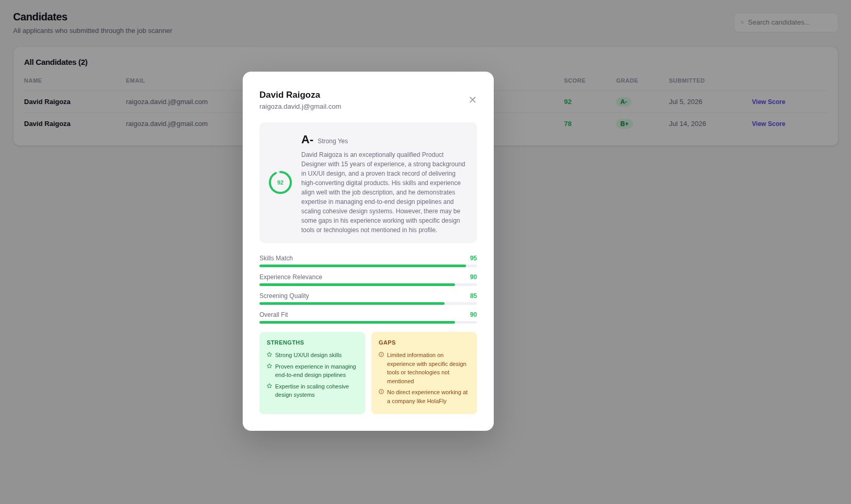This screenshot has height=504, width=851.
Task: Click the No direct experience at HolaFly item
Action: tap(427, 397)
